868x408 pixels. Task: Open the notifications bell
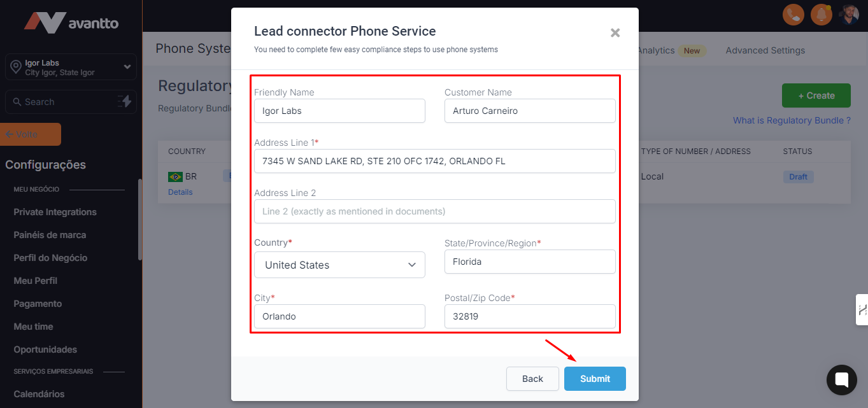coord(821,14)
